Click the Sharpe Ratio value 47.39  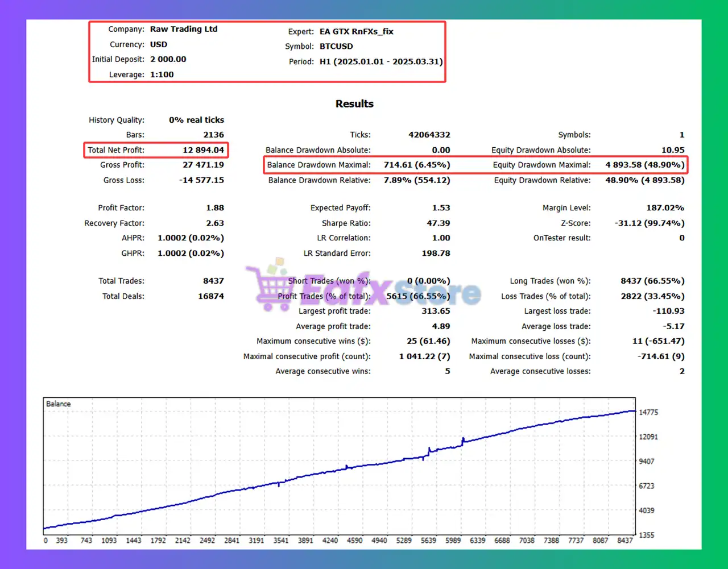click(x=438, y=223)
